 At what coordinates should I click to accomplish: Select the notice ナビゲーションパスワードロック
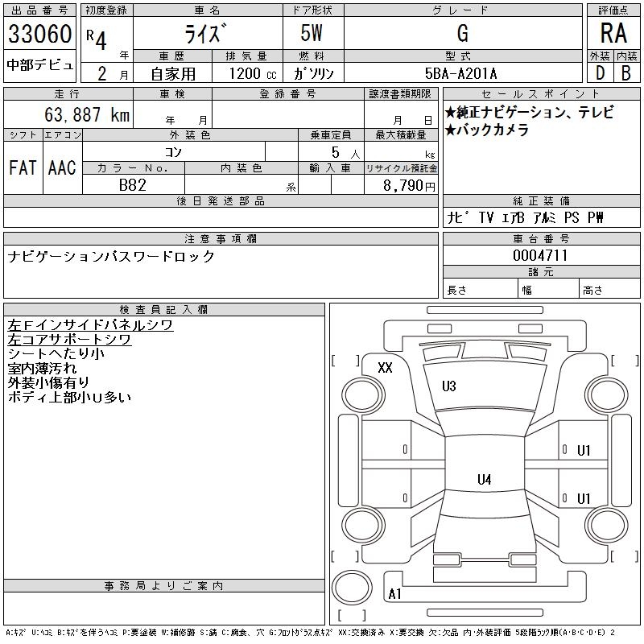(x=111, y=256)
